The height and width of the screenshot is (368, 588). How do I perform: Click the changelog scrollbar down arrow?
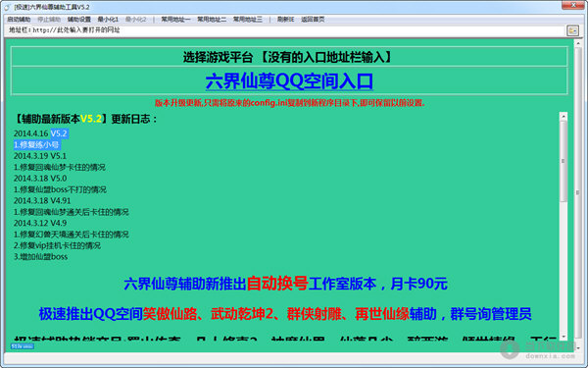pos(563,337)
